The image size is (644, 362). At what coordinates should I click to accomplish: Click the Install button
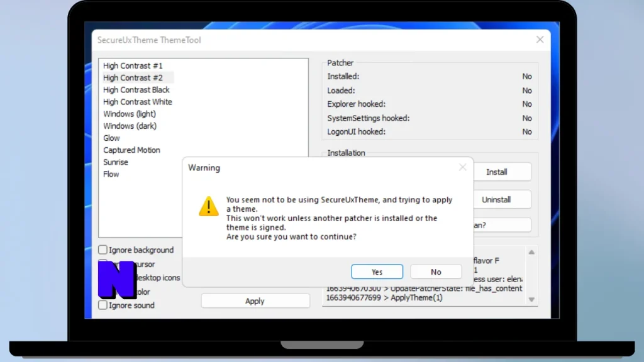click(502, 172)
